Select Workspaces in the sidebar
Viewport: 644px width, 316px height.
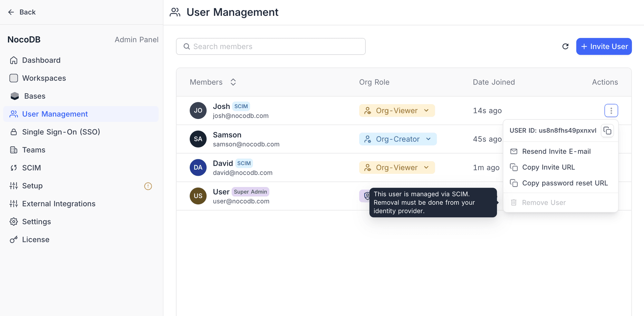[x=44, y=78]
